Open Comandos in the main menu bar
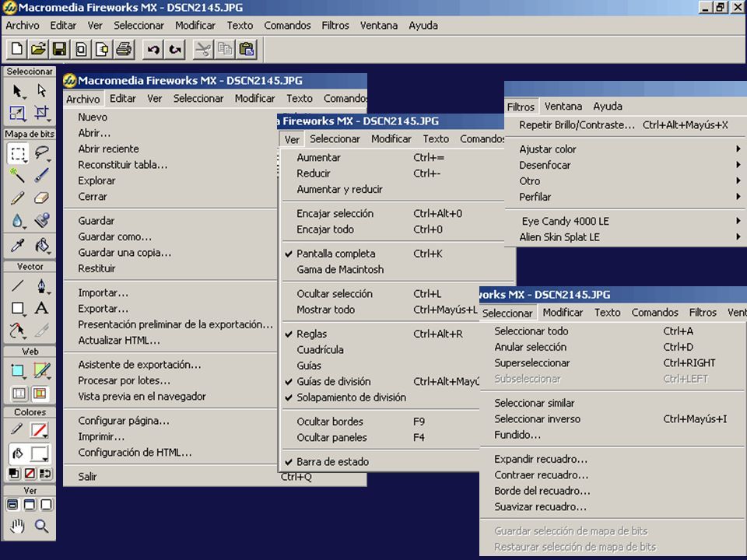This screenshot has height=560, width=747. click(x=287, y=25)
